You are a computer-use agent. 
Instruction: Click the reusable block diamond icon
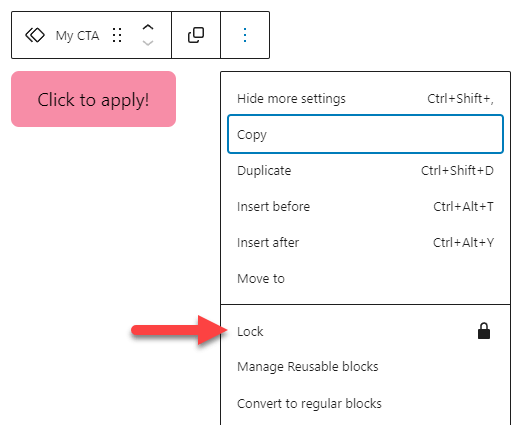(x=35, y=35)
